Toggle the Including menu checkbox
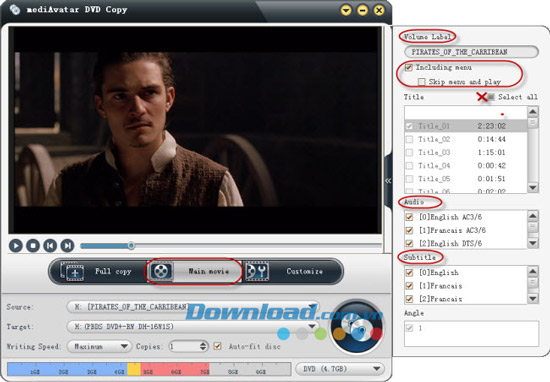The image size is (550, 382). click(x=409, y=67)
